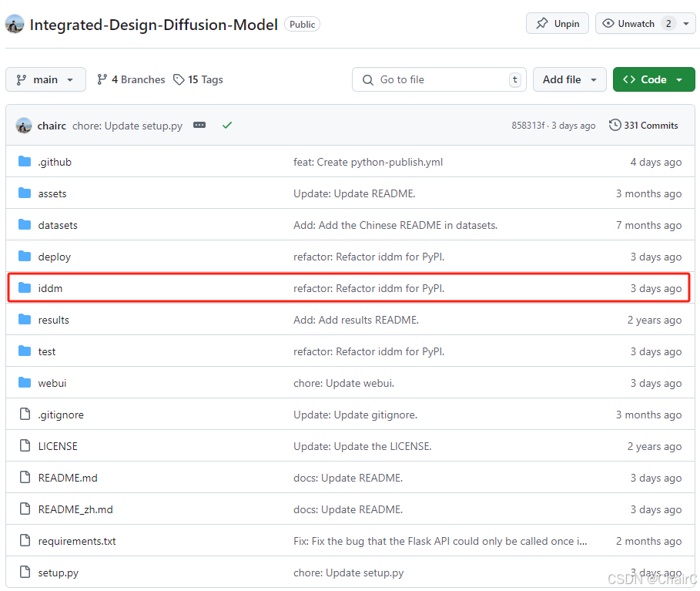
Task: Click the requirements.txt file icon
Action: pos(25,540)
